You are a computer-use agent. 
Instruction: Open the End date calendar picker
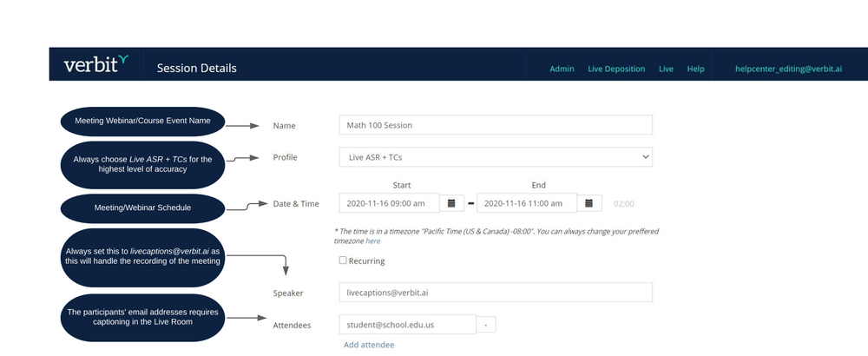589,203
